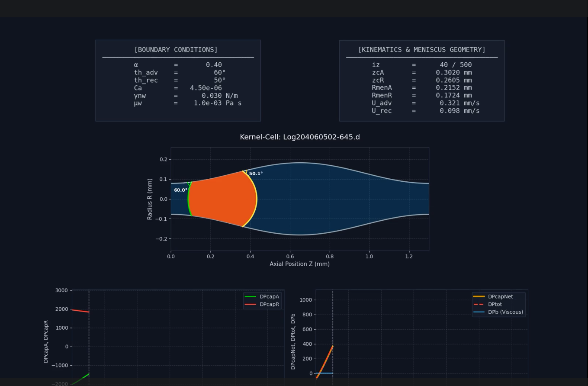This screenshot has height=386, width=588.
Task: Click the RmenA value 0.2152 mm
Action: (454, 88)
